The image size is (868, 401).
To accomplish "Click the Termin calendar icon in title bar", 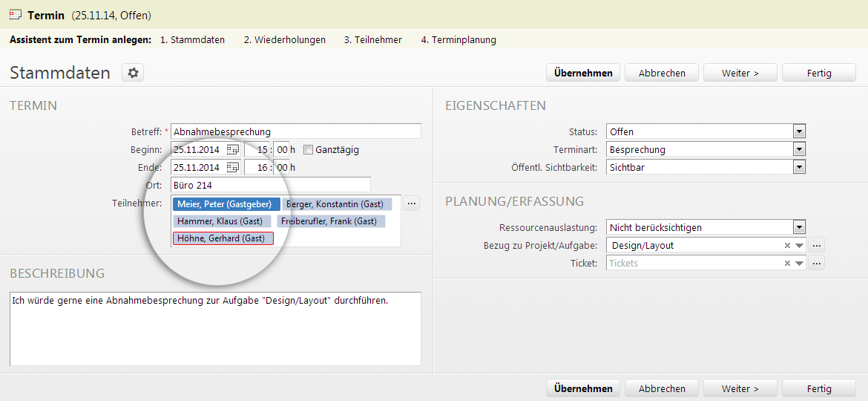I will pos(16,15).
